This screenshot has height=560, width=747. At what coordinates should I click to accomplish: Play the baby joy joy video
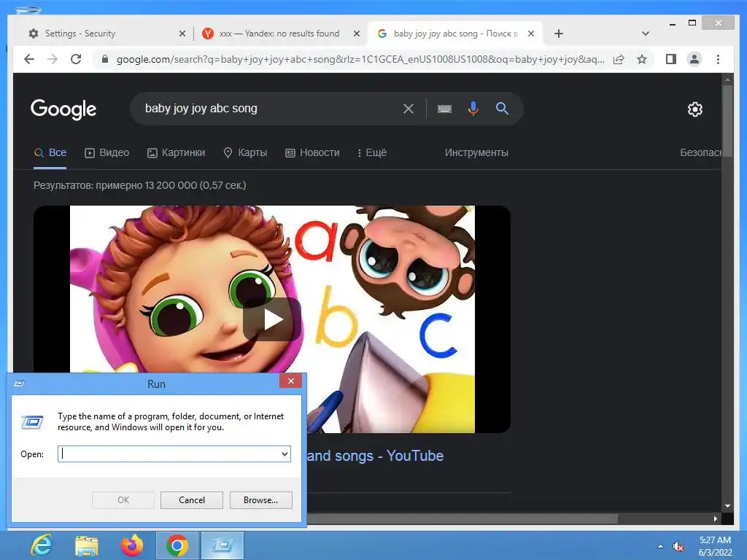pyautogui.click(x=272, y=319)
